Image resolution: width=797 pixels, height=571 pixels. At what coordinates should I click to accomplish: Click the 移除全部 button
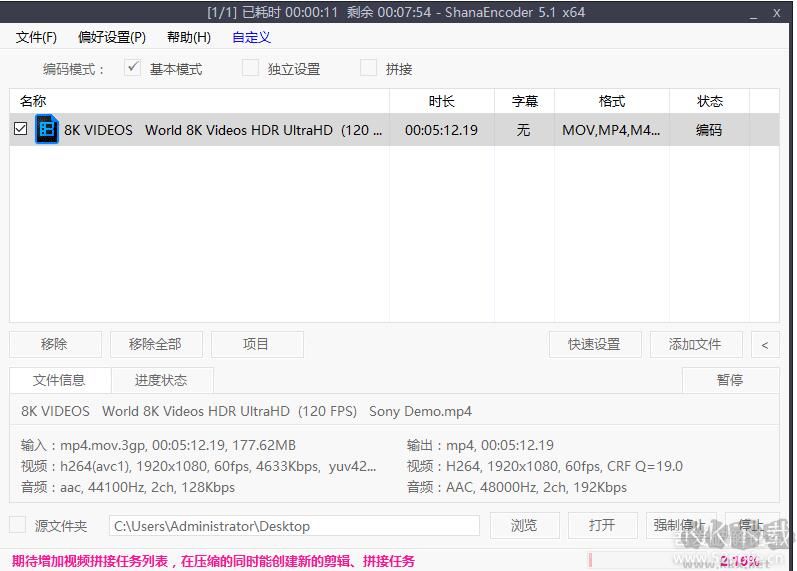(x=155, y=344)
